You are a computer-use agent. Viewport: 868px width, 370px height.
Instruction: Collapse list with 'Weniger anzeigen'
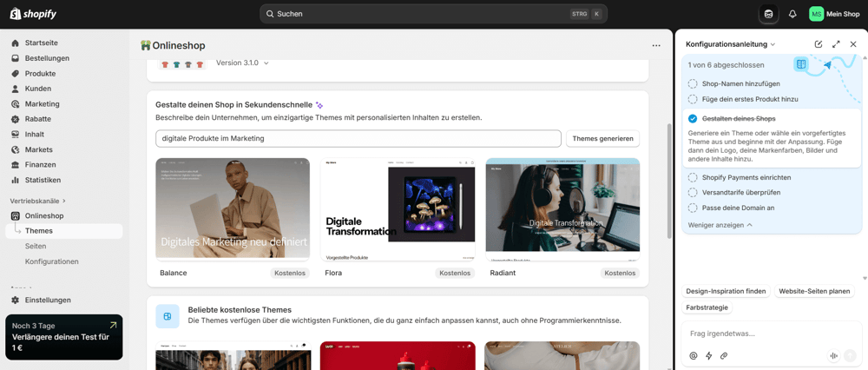click(720, 225)
